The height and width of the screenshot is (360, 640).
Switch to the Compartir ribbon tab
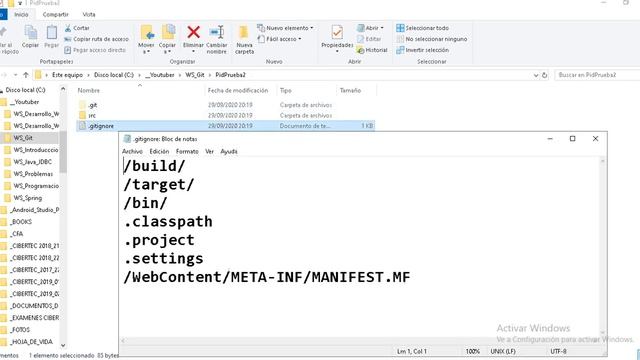tap(56, 14)
